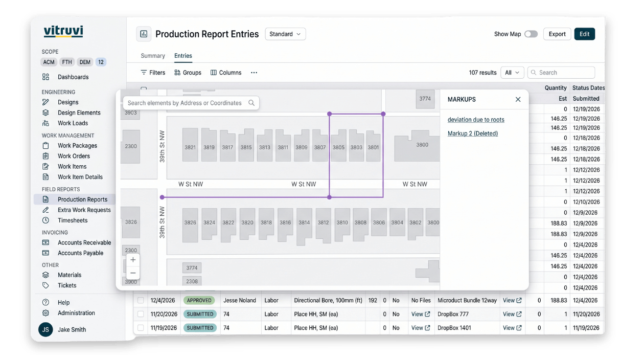Click the Export button
This screenshot has width=644, height=358.
click(x=557, y=34)
